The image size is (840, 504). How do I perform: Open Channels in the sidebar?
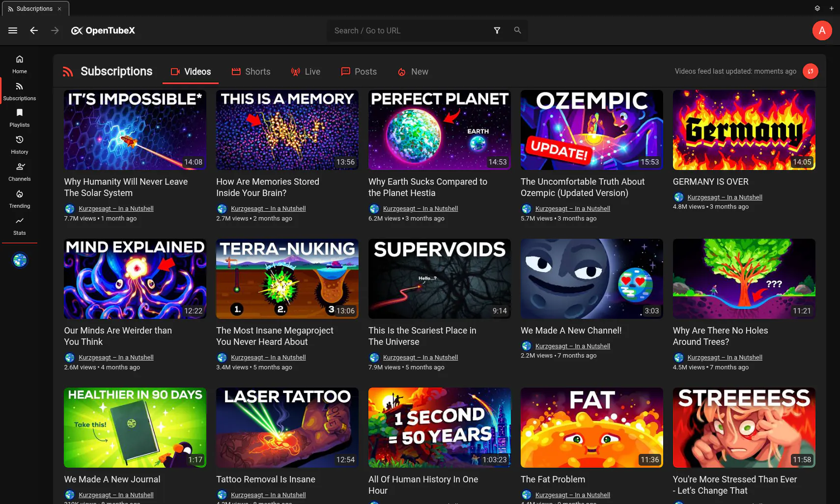point(20,172)
